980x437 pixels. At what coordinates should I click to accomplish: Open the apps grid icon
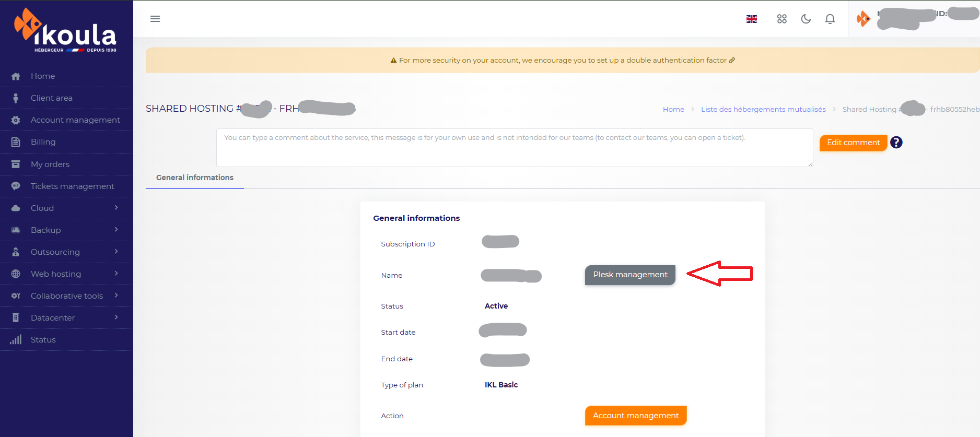[781, 19]
